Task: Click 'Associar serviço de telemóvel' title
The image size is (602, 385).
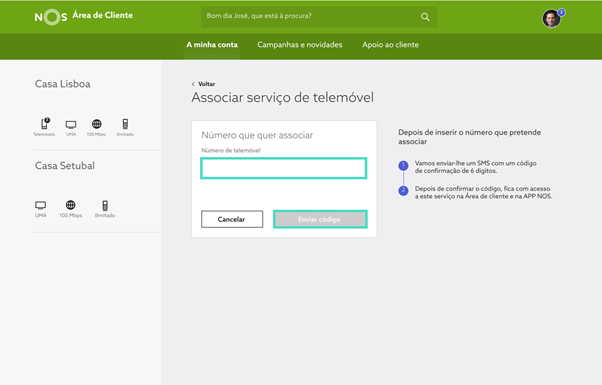Action: click(x=283, y=97)
